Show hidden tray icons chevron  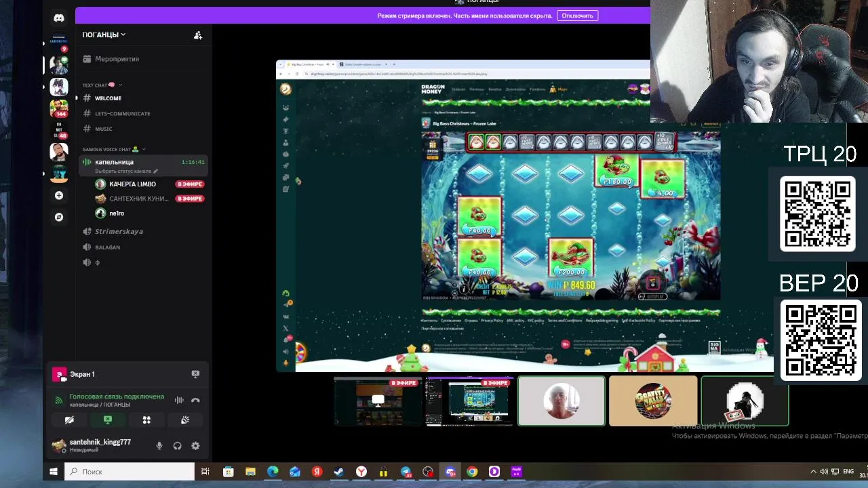(813, 472)
